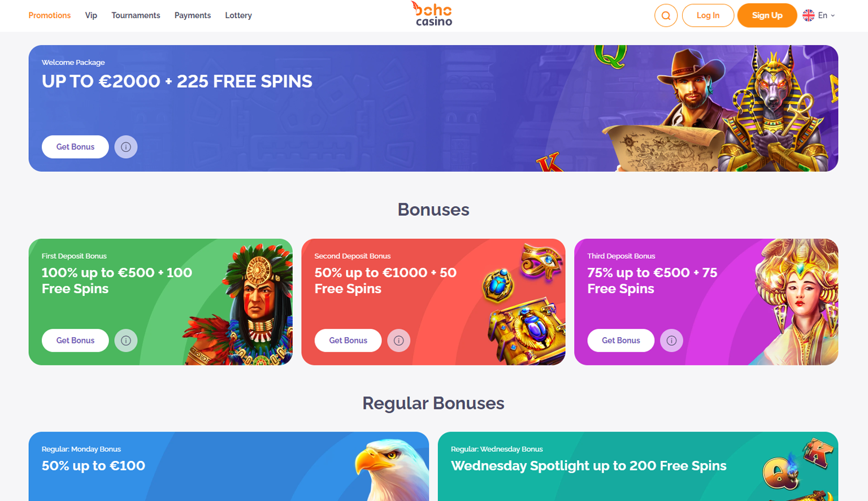Screen dimensions: 868x501
Task: Open Wednesday Spotlight Free Spins banner
Action: coord(638,467)
